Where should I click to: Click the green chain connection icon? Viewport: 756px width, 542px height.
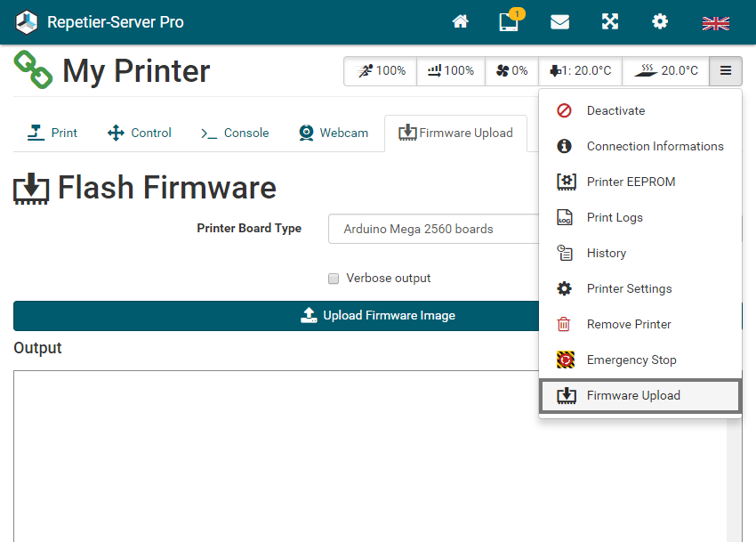click(x=33, y=70)
